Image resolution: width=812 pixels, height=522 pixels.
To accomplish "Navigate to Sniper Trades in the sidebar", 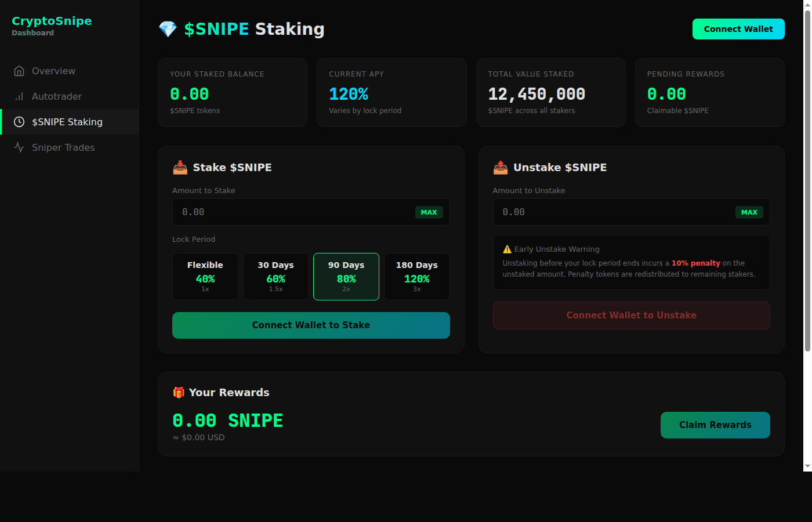I will pyautogui.click(x=63, y=147).
